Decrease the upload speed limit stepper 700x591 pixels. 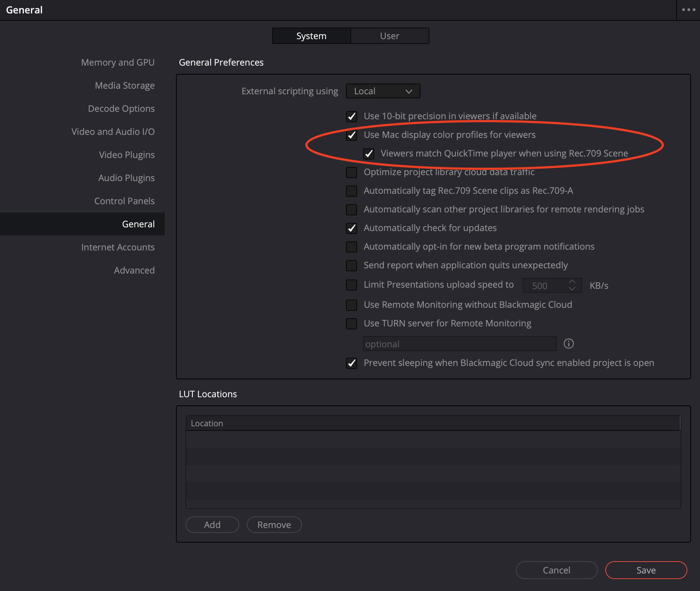click(572, 289)
